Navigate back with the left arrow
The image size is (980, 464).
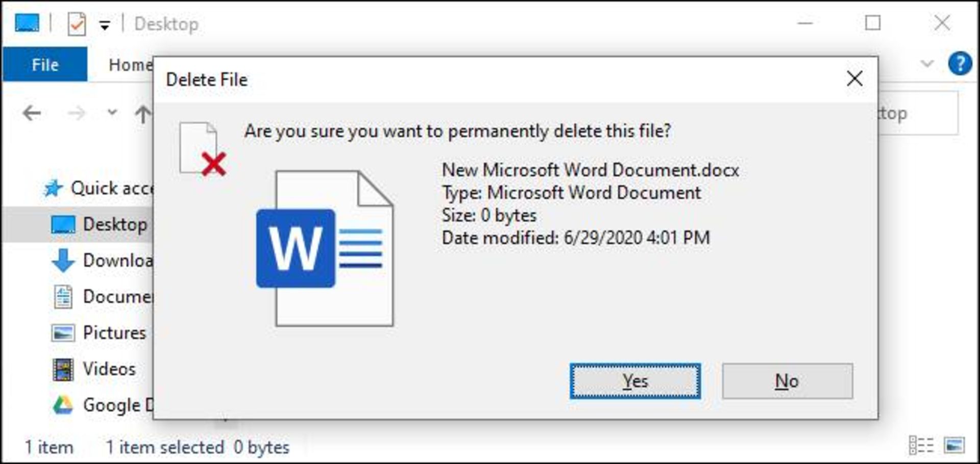tap(32, 113)
